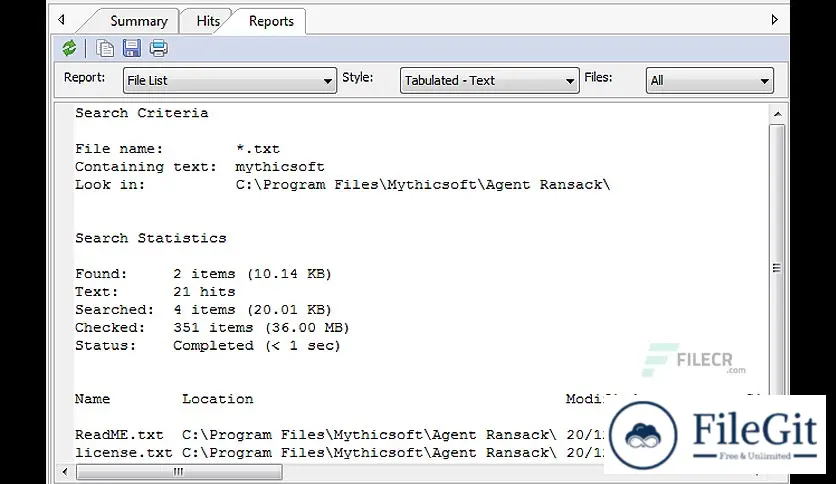The image size is (836, 484).
Task: Click the '21 hits' text value
Action: [204, 292]
